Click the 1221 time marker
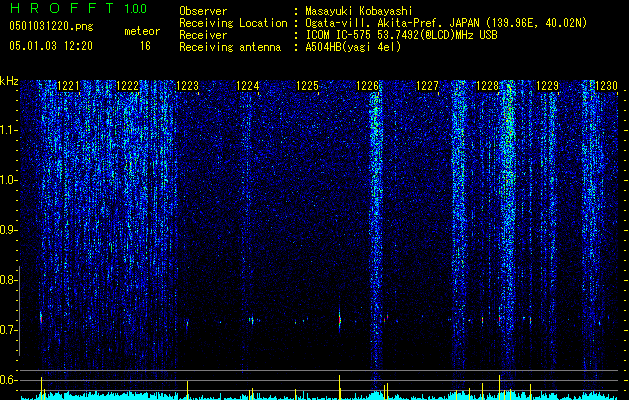 coord(69,86)
